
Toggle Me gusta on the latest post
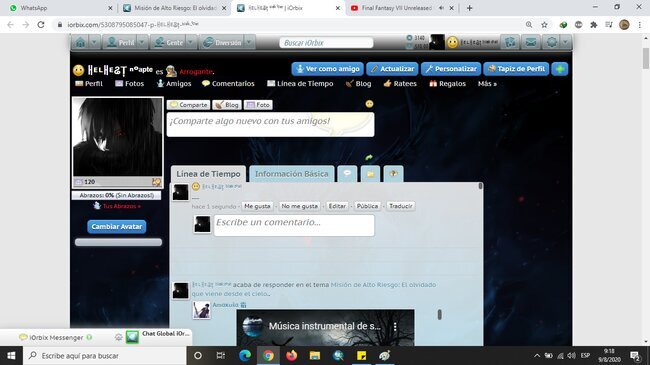pos(257,206)
